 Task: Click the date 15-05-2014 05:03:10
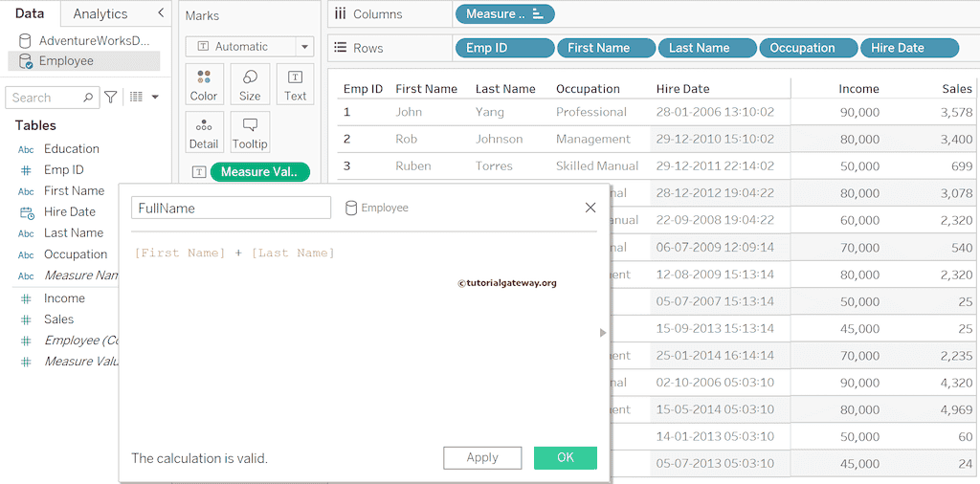coord(715,409)
